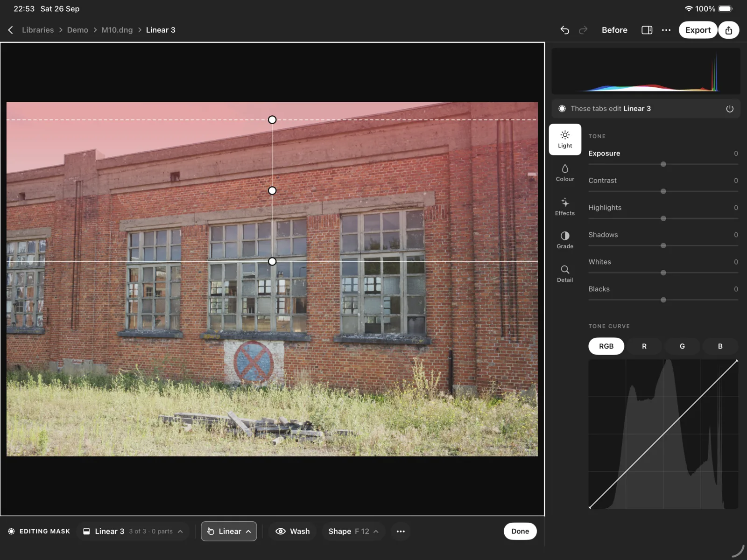This screenshot has height=560, width=747.
Task: Click Done to finish mask editing
Action: click(x=520, y=531)
